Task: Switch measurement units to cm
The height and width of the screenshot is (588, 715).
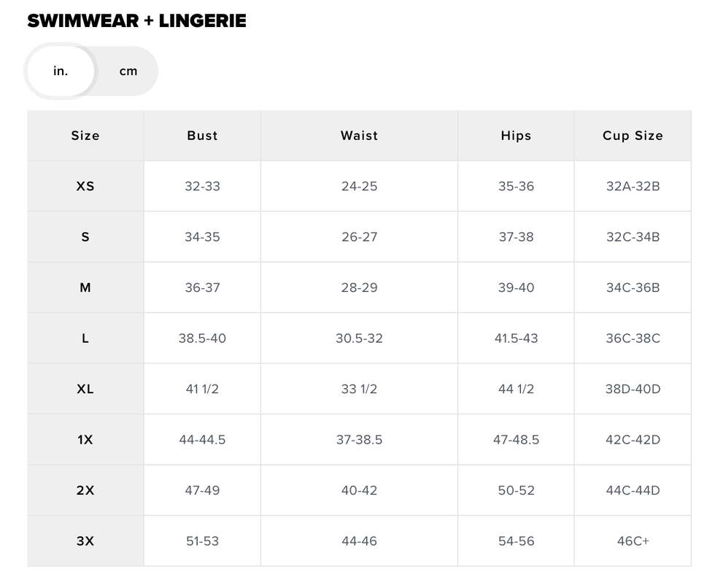Action: point(128,71)
